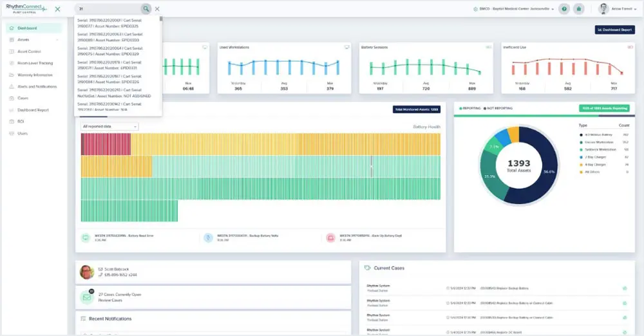The height and width of the screenshot is (336, 644).
Task: Click the Dashboard sidebar icon
Action: 12,28
